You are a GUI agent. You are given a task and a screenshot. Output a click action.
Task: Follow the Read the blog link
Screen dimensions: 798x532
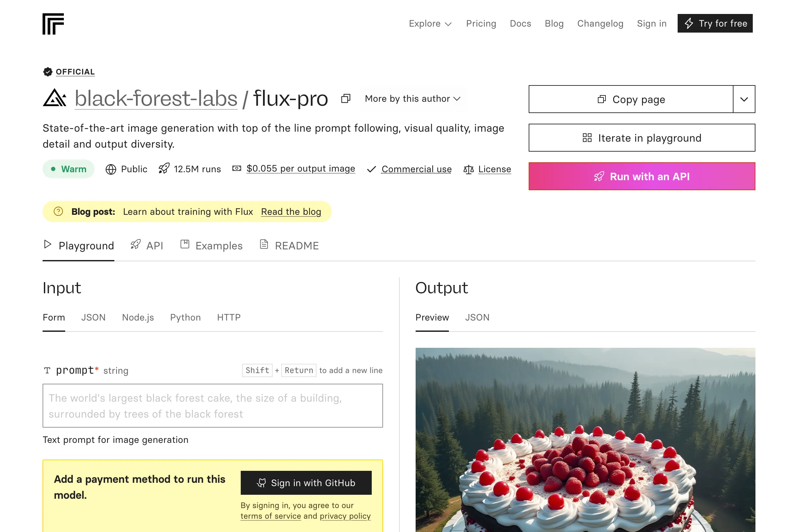(291, 212)
